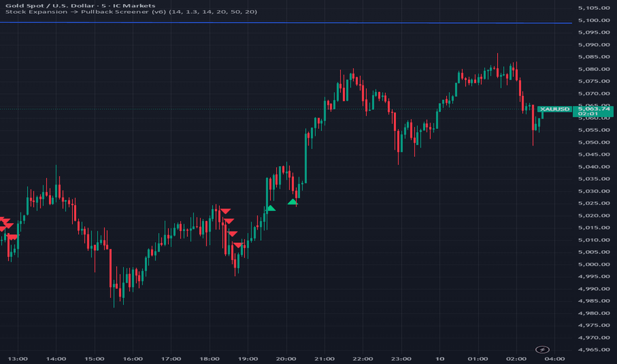The width and height of the screenshot is (617, 364).
Task: Click the 02:00 label on the time axis
Action: point(516,359)
